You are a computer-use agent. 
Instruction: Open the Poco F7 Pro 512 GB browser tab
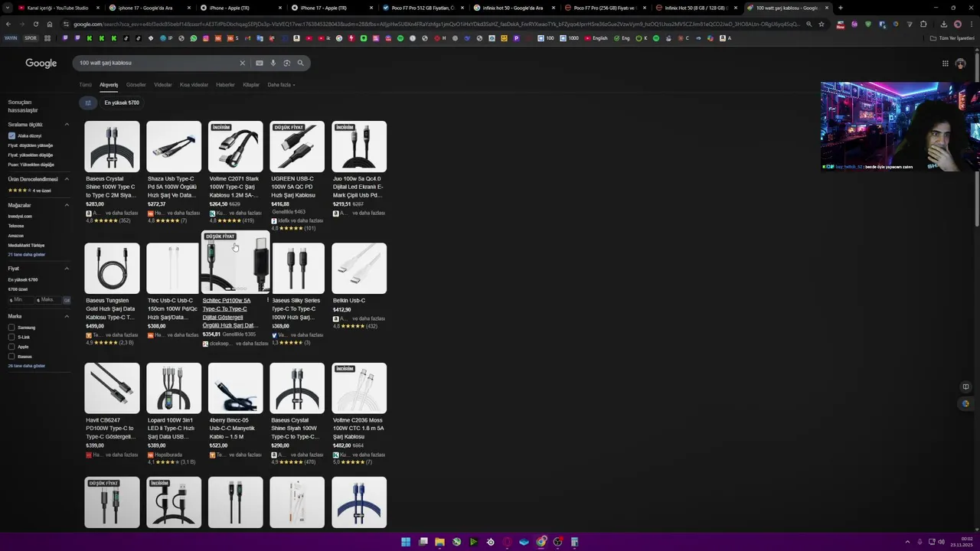coord(423,8)
